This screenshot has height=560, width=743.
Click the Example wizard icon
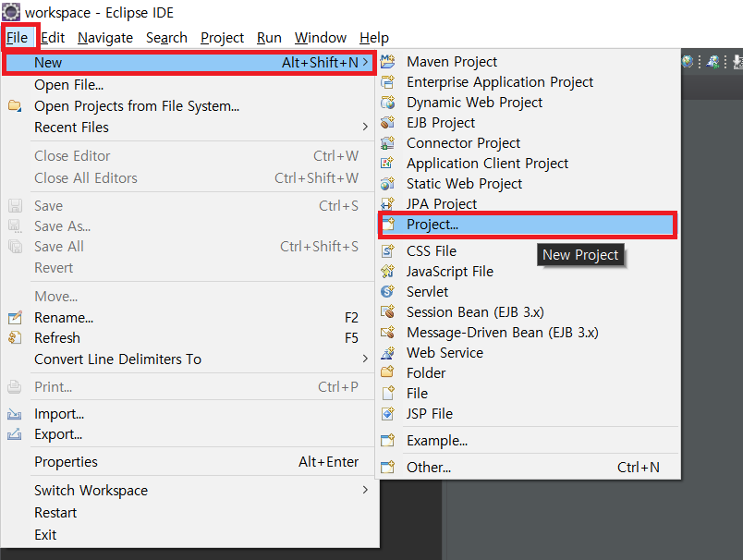pyautogui.click(x=387, y=441)
